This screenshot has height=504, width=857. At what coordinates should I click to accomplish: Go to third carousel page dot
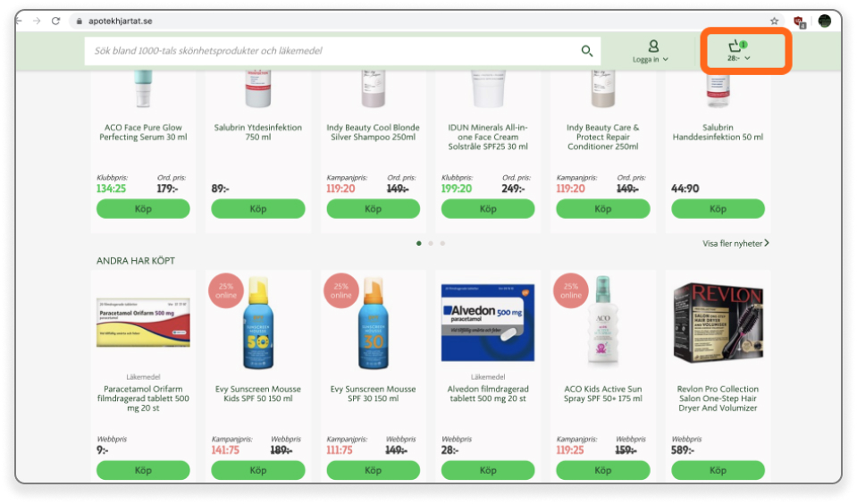[x=442, y=243]
